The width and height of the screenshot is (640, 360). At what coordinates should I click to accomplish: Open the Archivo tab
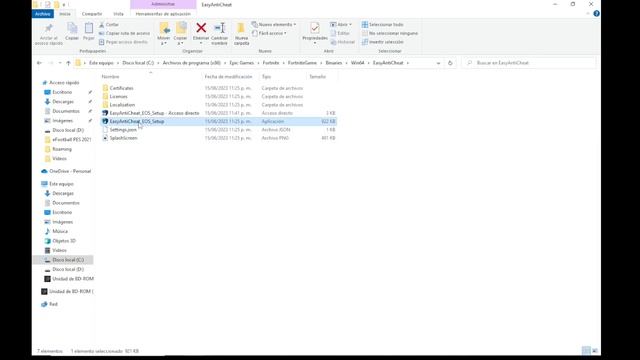pyautogui.click(x=42, y=14)
